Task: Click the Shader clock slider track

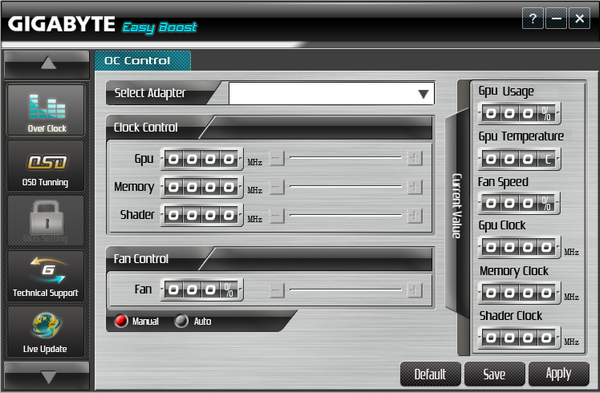Action: click(346, 215)
